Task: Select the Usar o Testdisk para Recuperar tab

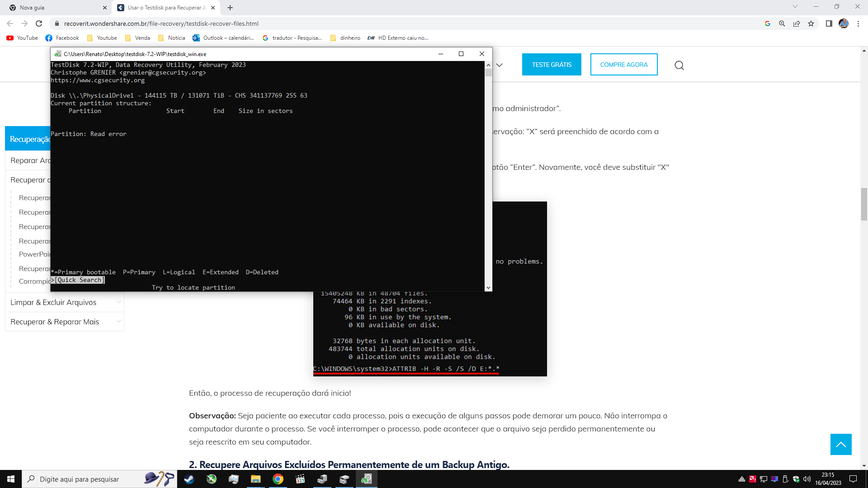Action: click(165, 8)
